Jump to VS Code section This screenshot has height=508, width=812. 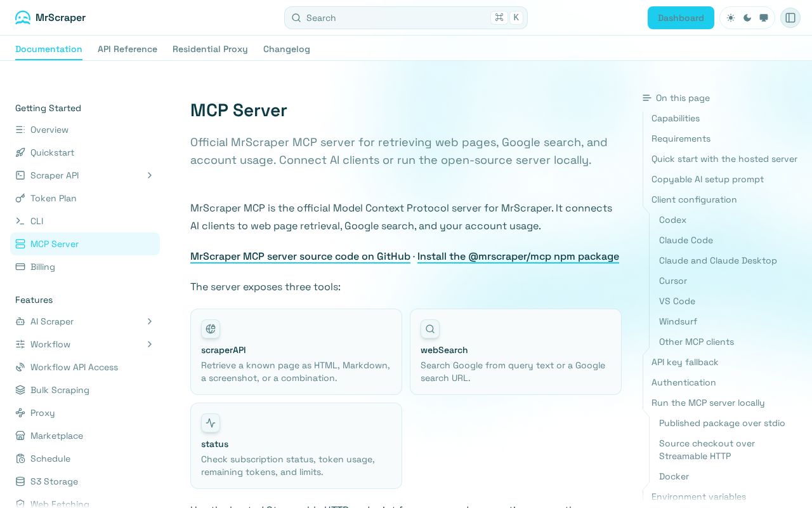(x=677, y=301)
